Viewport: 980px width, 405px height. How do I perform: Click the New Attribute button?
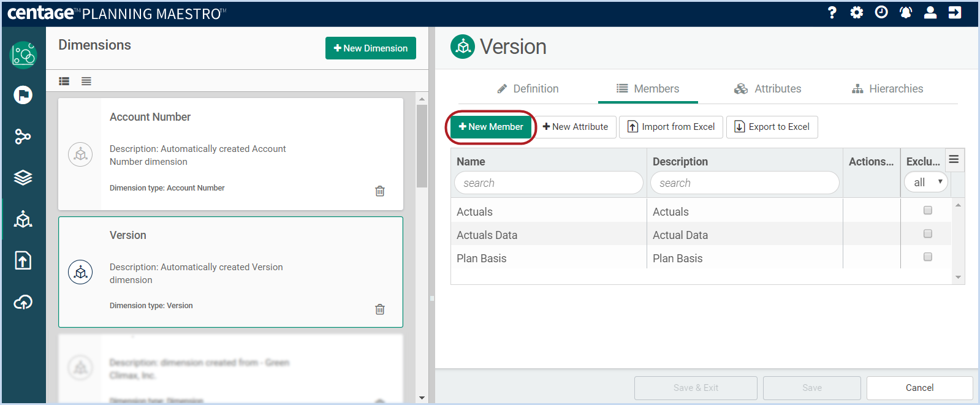click(x=575, y=127)
